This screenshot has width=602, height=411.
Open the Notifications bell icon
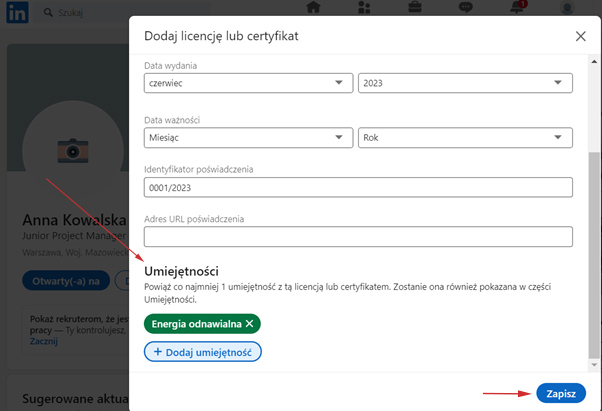(x=517, y=7)
